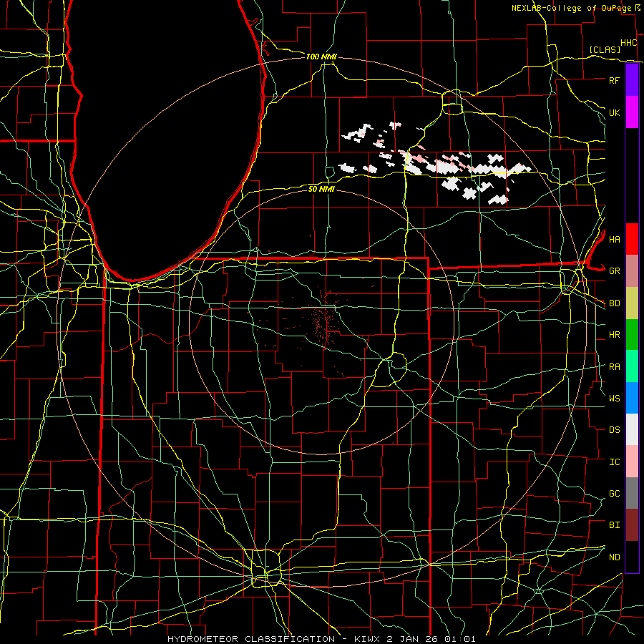Click the GR legend label
Image resolution: width=644 pixels, height=644 pixels.
pyautogui.click(x=614, y=271)
